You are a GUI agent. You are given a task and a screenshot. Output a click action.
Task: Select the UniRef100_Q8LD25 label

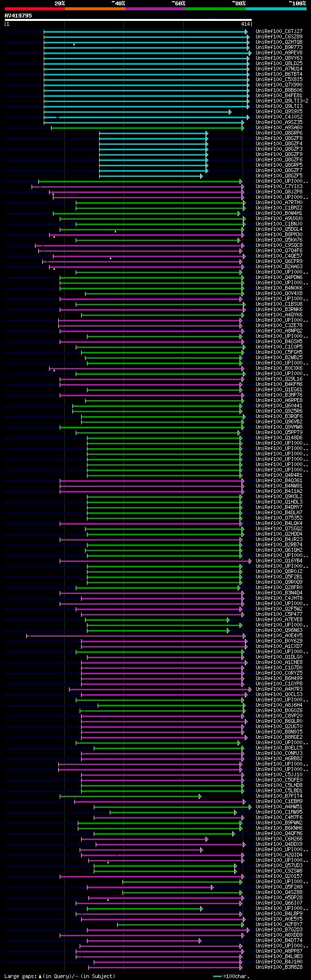pos(279,64)
